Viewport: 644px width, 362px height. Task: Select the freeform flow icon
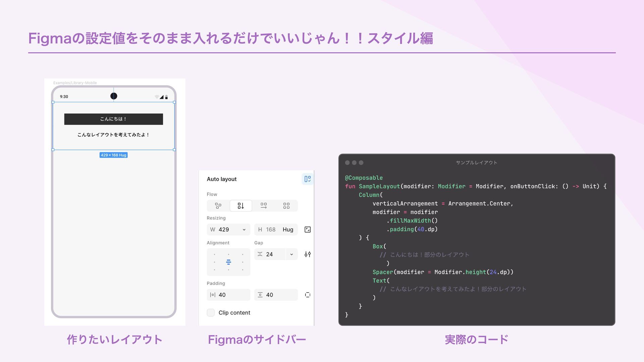pos(218,205)
